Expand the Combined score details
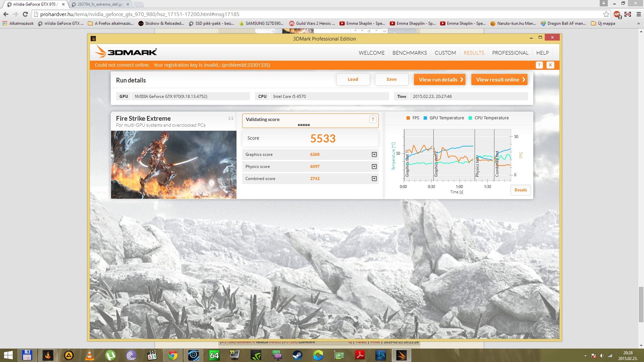This screenshot has width=644, height=362. 374,179
